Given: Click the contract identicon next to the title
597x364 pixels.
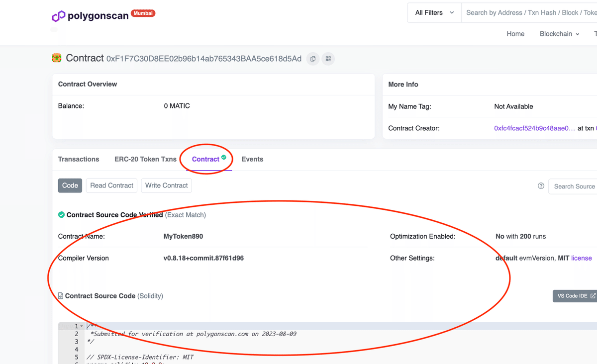Looking at the screenshot, I should click(57, 58).
